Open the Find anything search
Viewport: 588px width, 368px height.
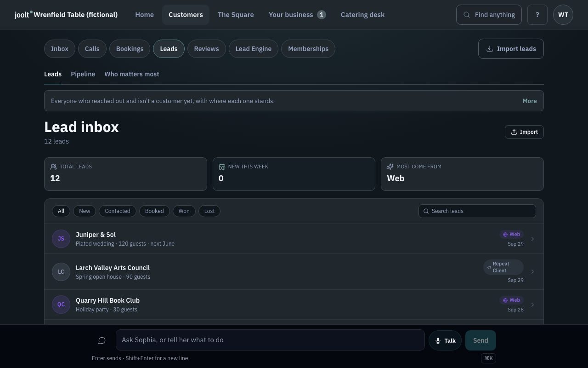[x=489, y=15]
